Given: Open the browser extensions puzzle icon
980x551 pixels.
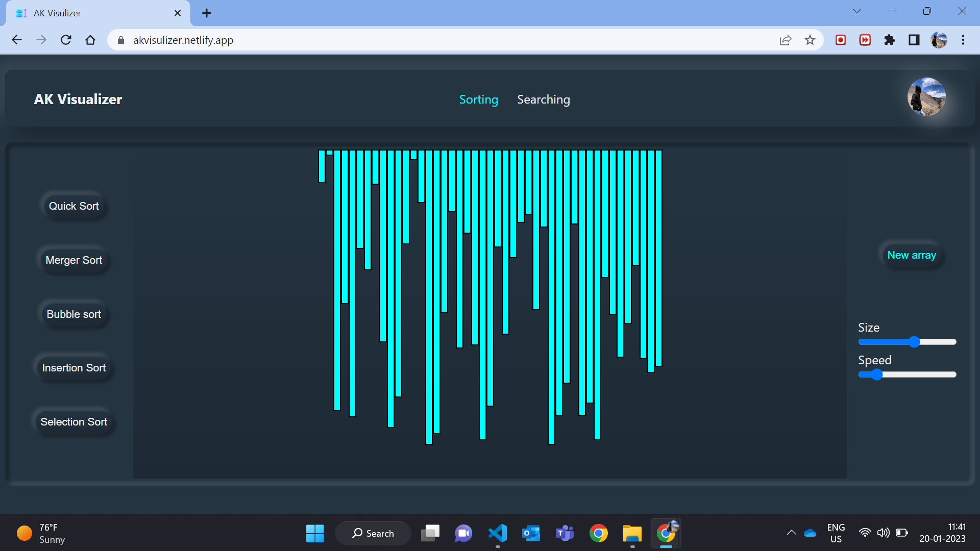Looking at the screenshot, I should point(889,40).
